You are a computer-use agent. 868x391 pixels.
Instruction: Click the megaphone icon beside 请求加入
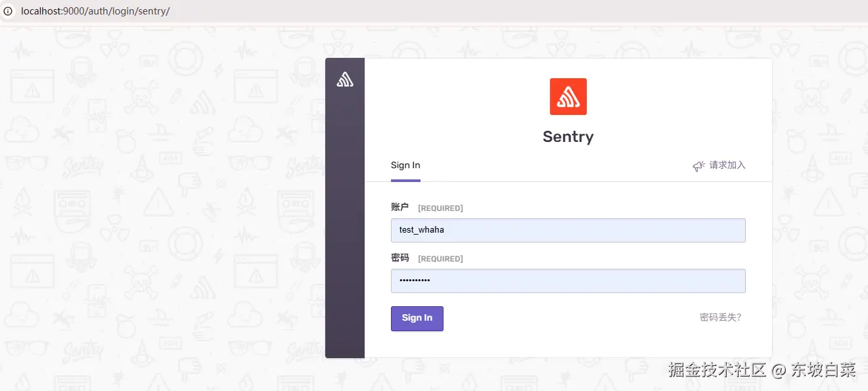click(699, 166)
